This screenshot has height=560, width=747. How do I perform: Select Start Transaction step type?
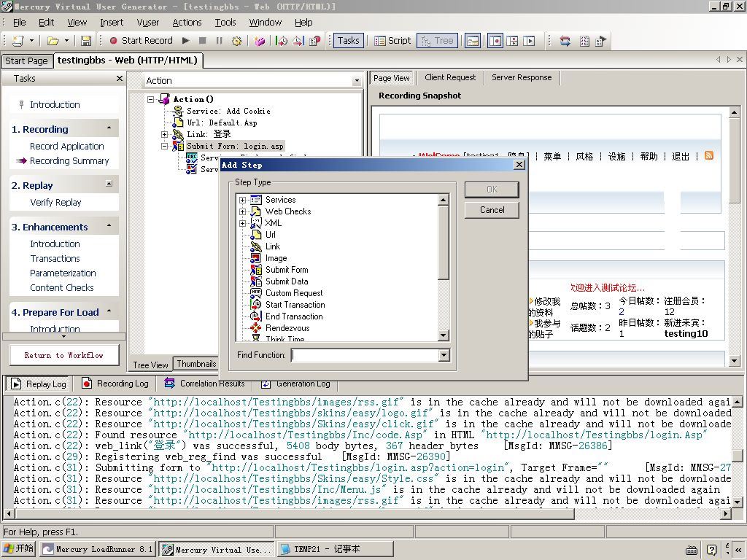[295, 305]
